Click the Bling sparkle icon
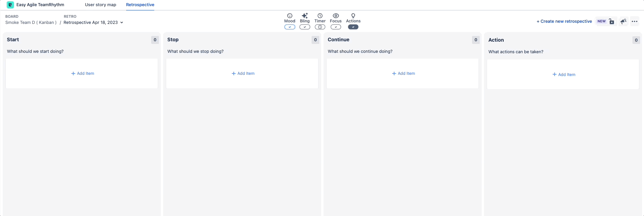Screen dimensions: 644x216 click(305, 16)
